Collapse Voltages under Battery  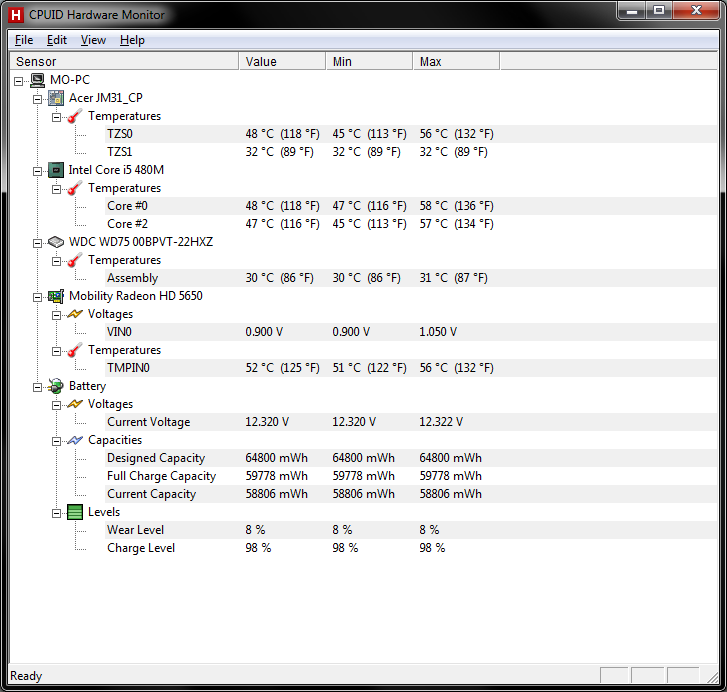pos(56,406)
